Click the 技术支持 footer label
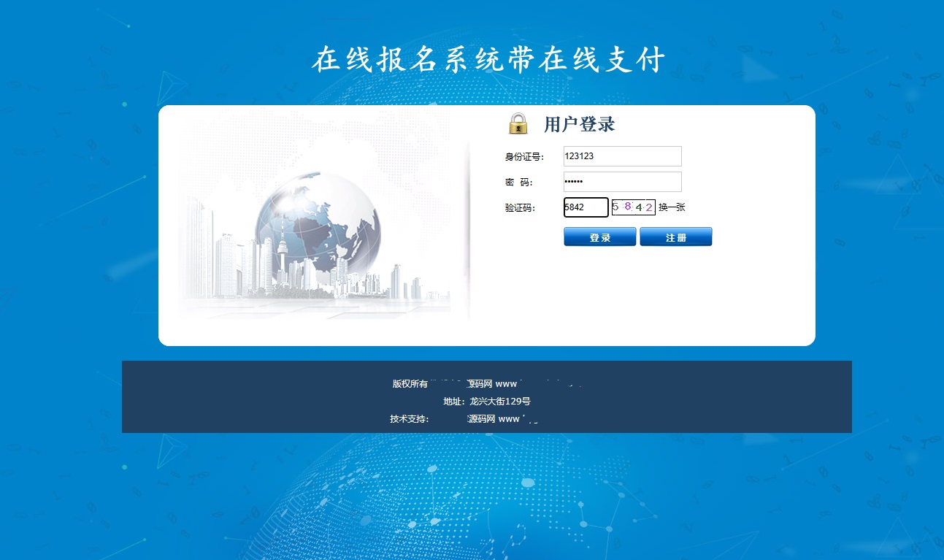The image size is (944, 560). pos(409,419)
